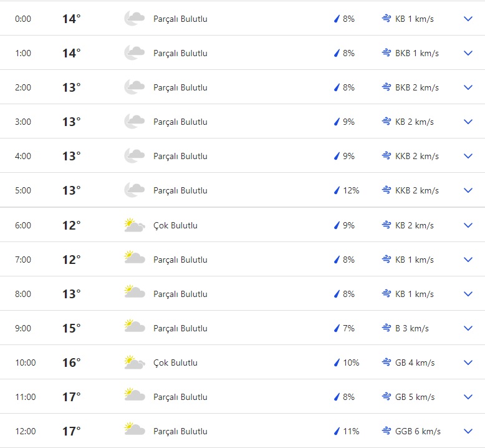Screen dimensions: 485x448
Task: Click "Çok Bulutlu" text at 6:00
Action: pyautogui.click(x=175, y=225)
